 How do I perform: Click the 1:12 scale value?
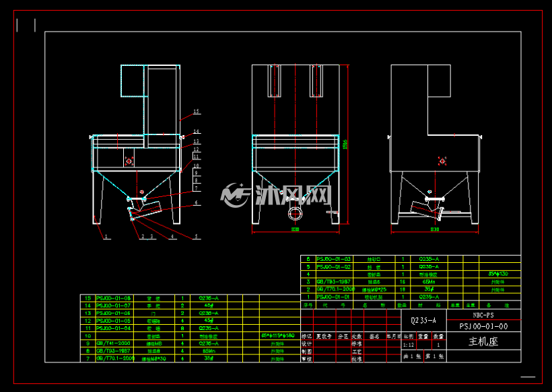pos(409,345)
